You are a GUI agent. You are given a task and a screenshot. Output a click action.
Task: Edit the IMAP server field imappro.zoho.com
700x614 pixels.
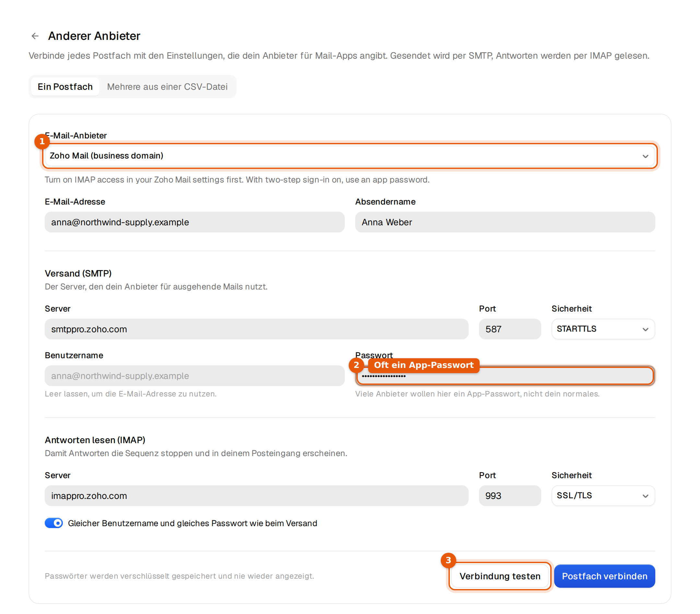pos(257,495)
